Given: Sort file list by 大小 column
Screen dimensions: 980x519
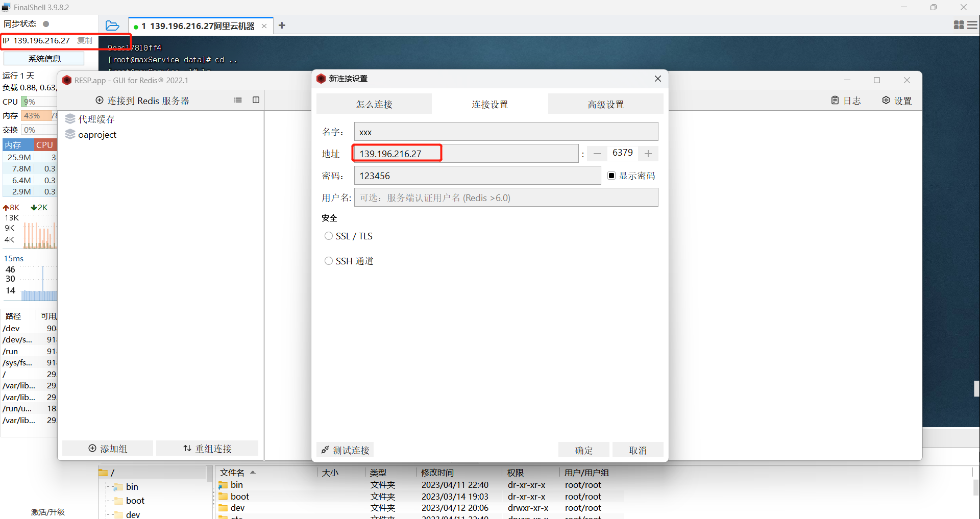Looking at the screenshot, I should tap(330, 473).
